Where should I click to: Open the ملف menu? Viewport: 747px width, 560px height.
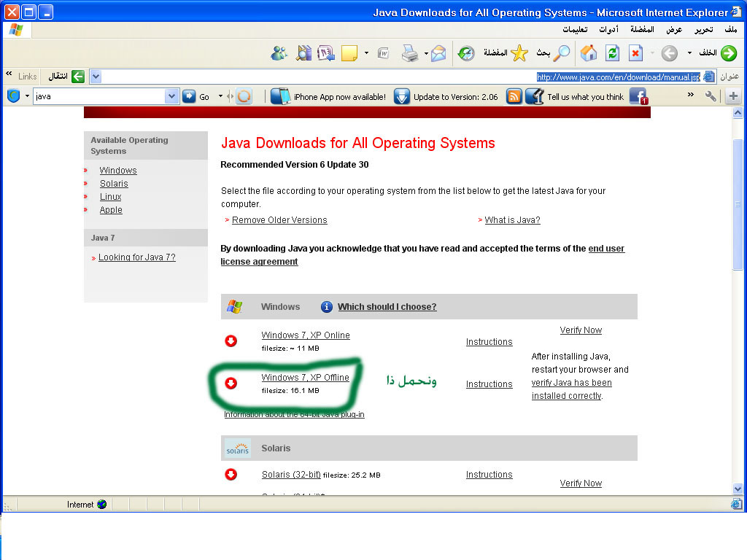730,29
